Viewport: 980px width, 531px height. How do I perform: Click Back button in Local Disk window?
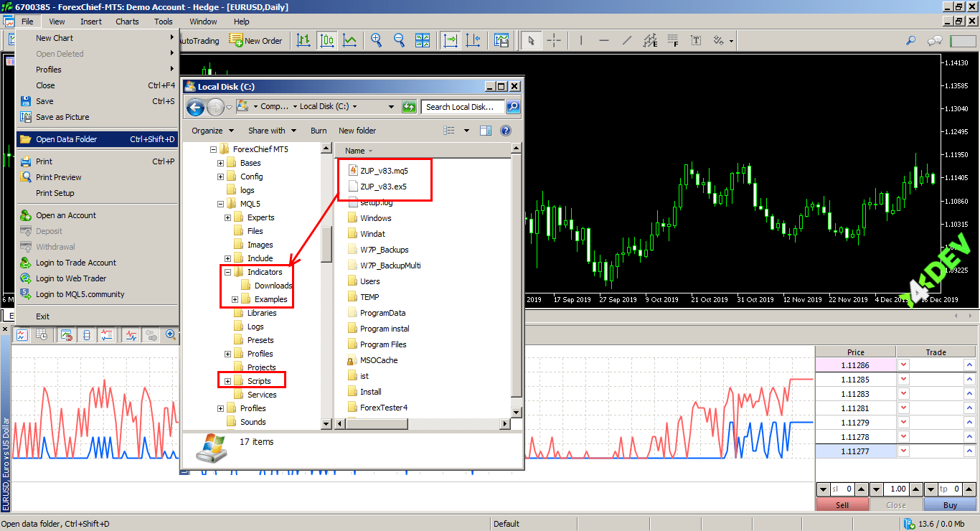point(195,108)
